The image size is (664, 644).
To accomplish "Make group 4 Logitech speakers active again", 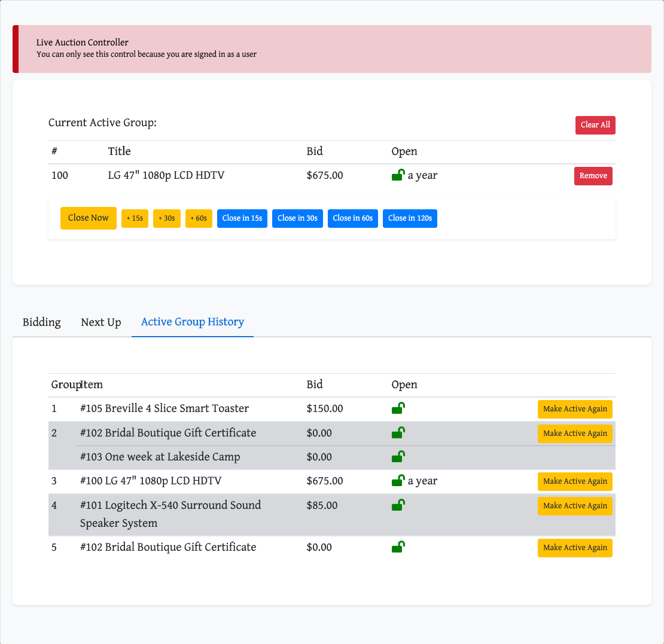I will [x=575, y=506].
